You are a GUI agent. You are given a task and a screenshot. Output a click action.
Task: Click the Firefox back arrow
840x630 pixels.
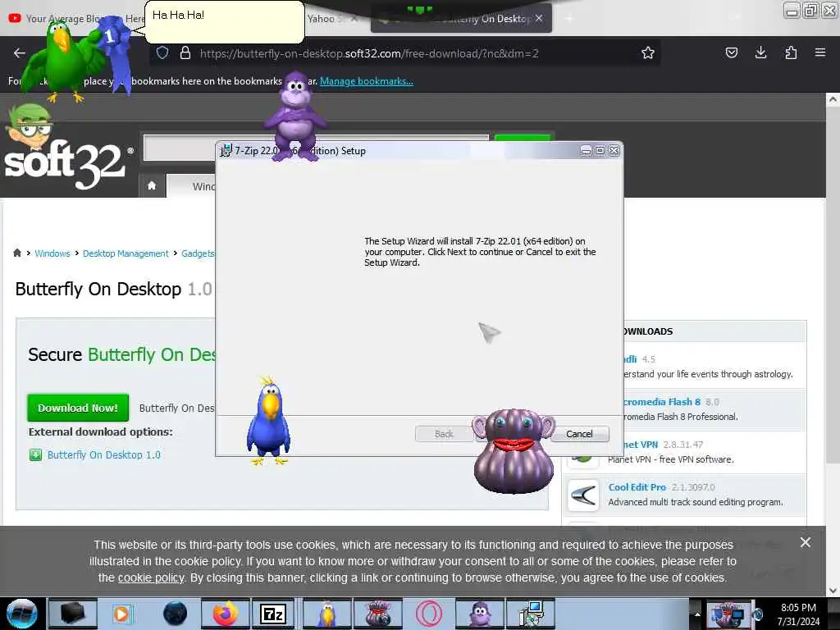tap(20, 53)
